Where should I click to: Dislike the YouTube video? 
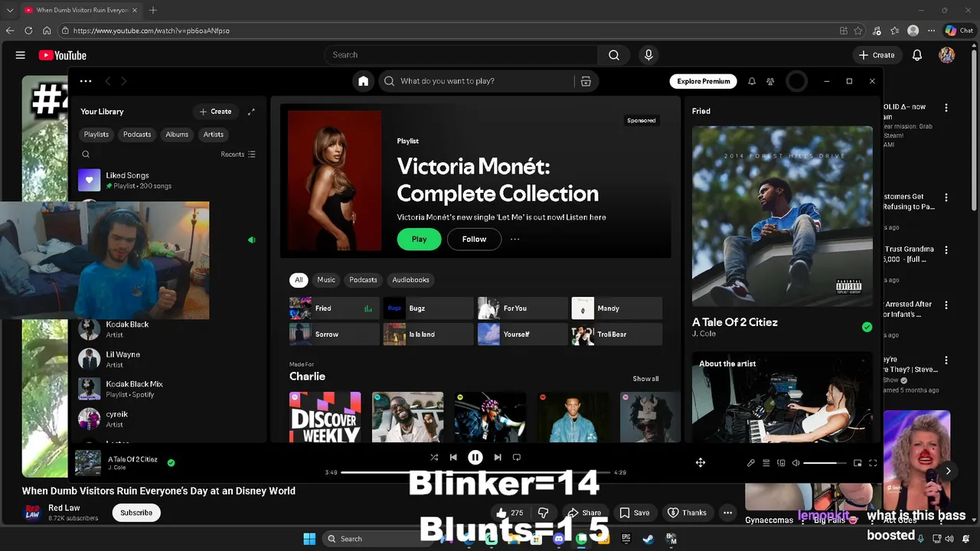tap(544, 513)
